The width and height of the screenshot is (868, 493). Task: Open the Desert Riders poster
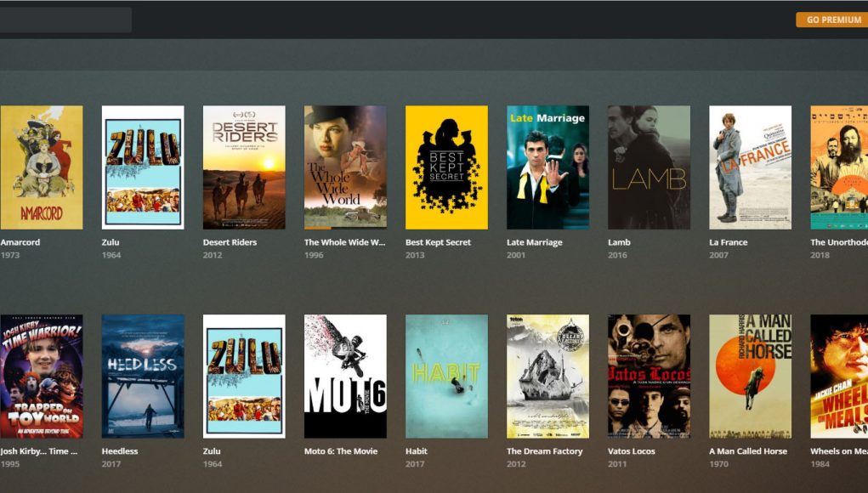[244, 167]
